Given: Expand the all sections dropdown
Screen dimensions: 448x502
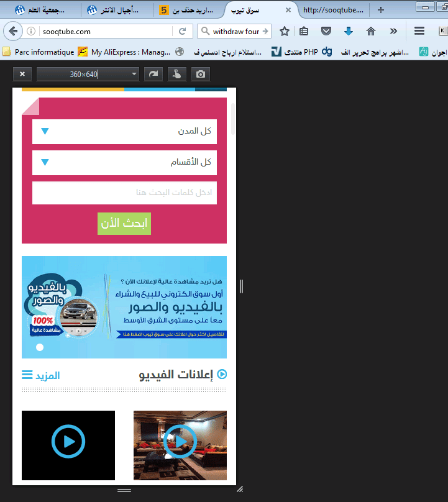Looking at the screenshot, I should [x=124, y=163].
